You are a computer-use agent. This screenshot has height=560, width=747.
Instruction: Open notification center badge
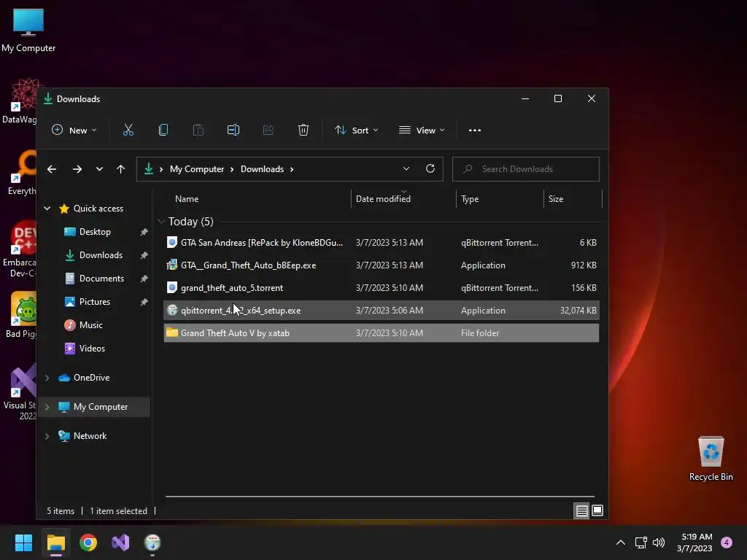coord(727,542)
